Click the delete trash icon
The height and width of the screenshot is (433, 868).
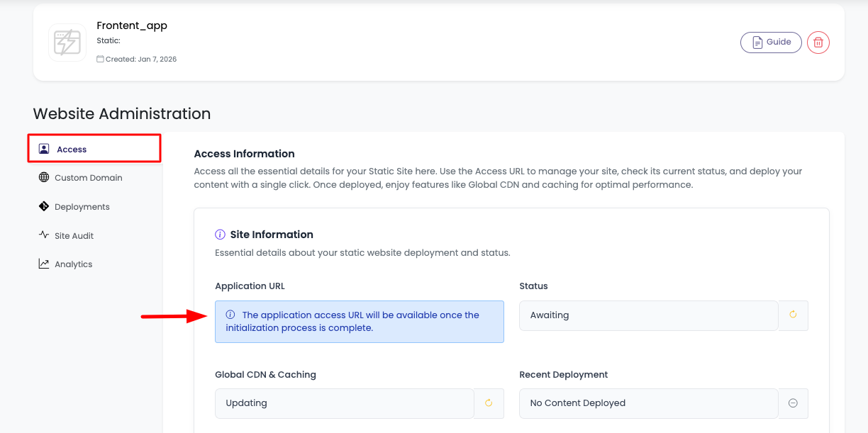coord(818,42)
